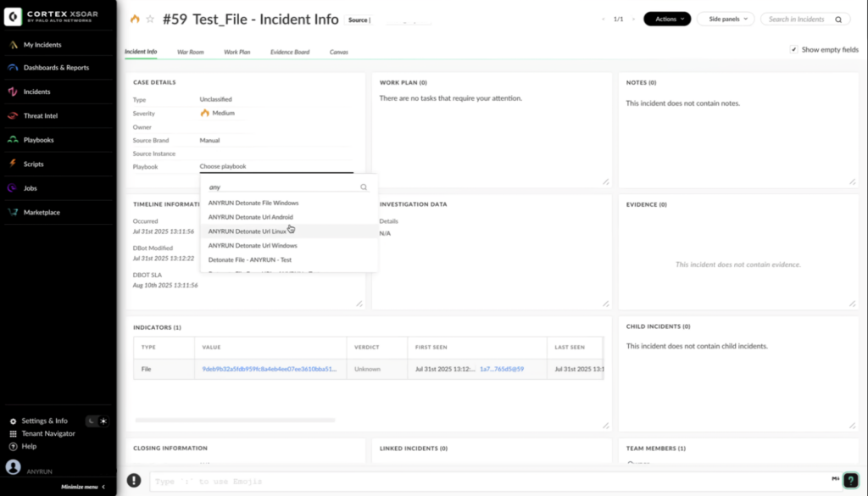Click the file hash indicator link
Viewport: 868px width, 496px height.
click(x=269, y=369)
